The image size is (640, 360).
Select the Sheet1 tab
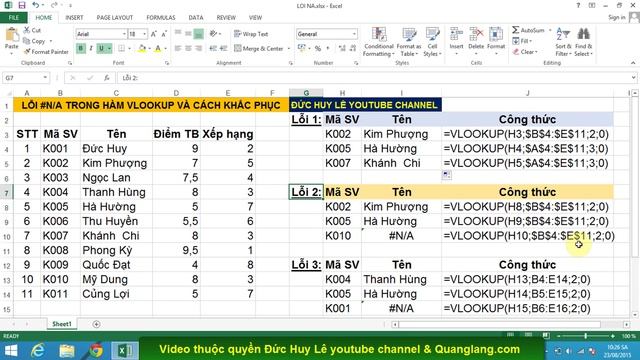pos(62,324)
